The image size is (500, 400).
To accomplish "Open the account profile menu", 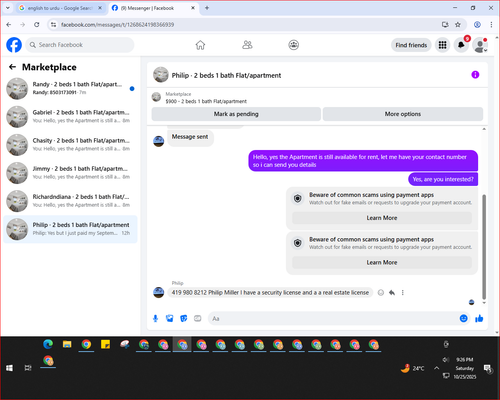I will 480,45.
